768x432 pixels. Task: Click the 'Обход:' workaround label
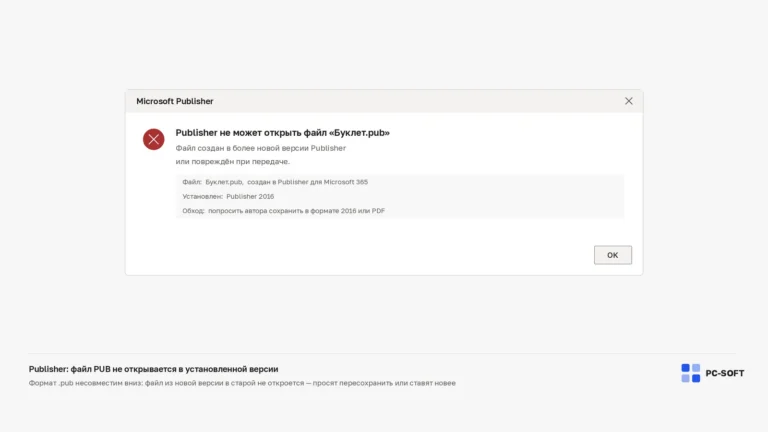(193, 211)
